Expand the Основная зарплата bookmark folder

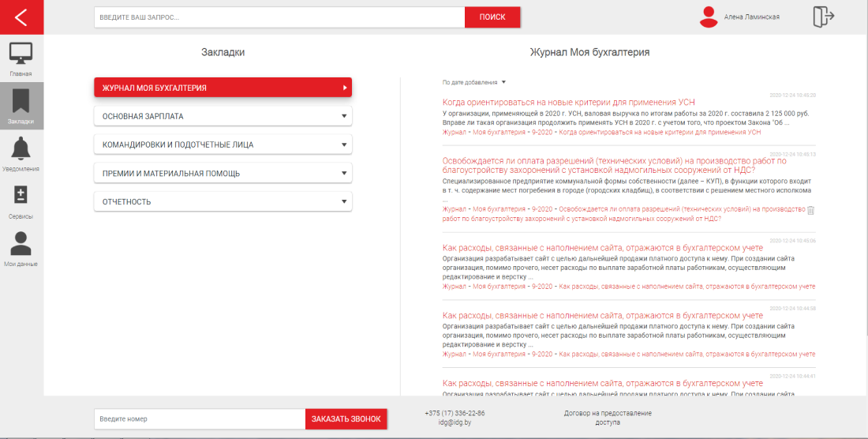click(x=223, y=116)
